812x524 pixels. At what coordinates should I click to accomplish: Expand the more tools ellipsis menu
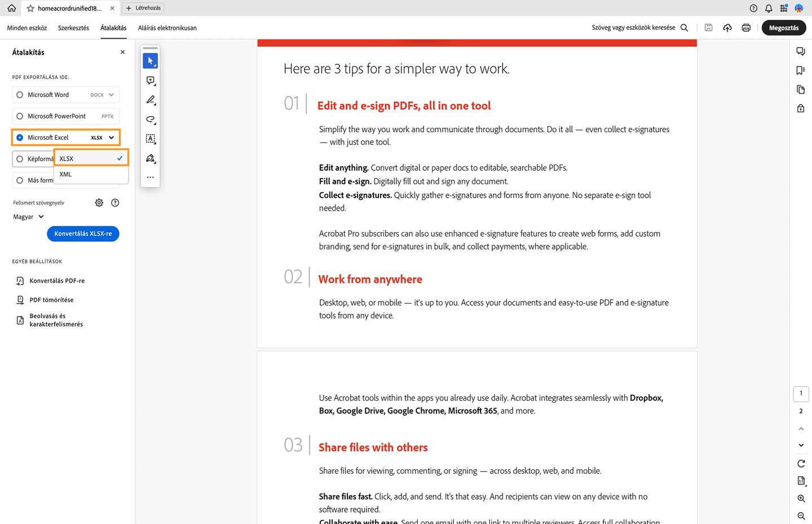point(150,177)
